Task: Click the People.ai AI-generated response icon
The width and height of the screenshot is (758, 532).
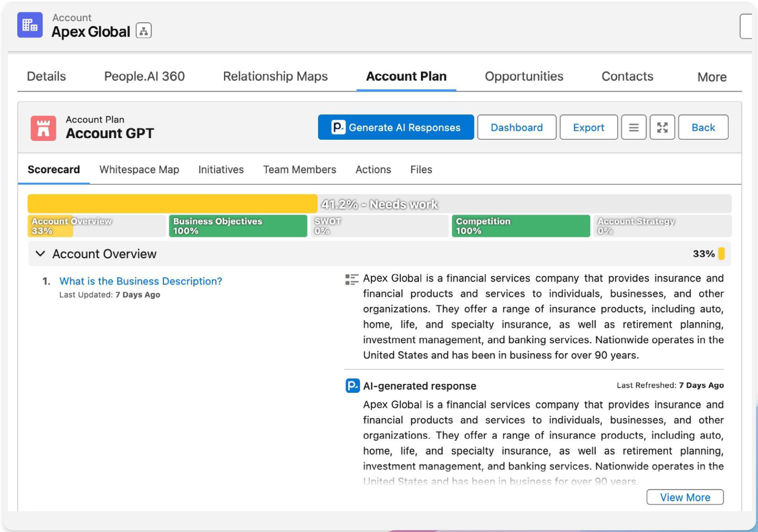Action: [x=353, y=386]
